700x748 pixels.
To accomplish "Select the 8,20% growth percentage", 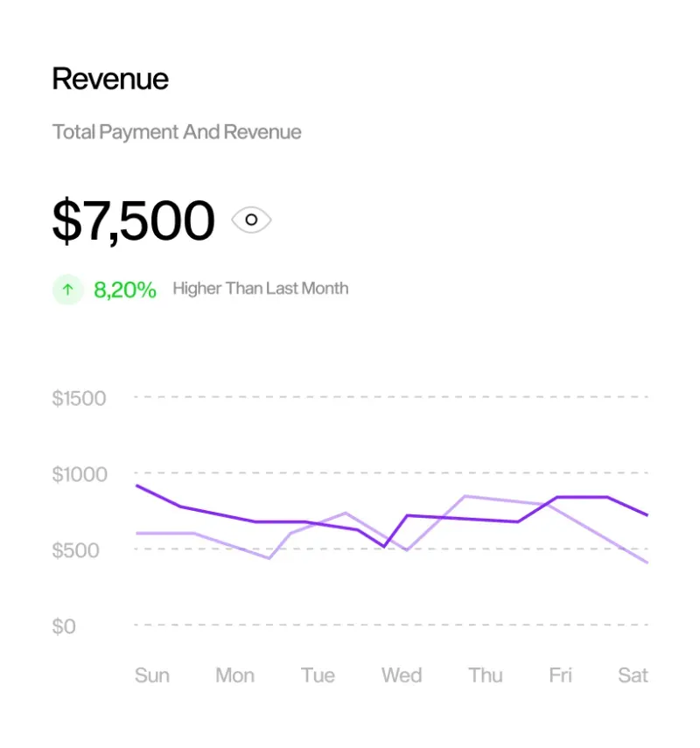I will pos(125,290).
